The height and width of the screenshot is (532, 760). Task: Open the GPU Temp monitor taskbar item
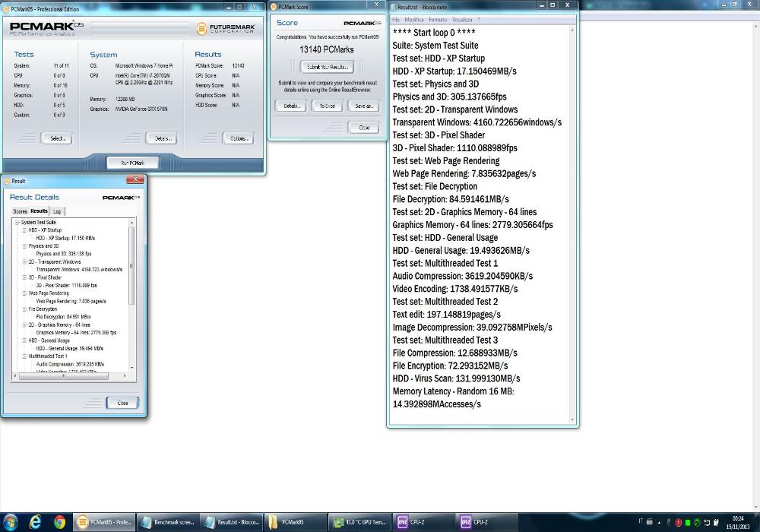[x=359, y=522]
